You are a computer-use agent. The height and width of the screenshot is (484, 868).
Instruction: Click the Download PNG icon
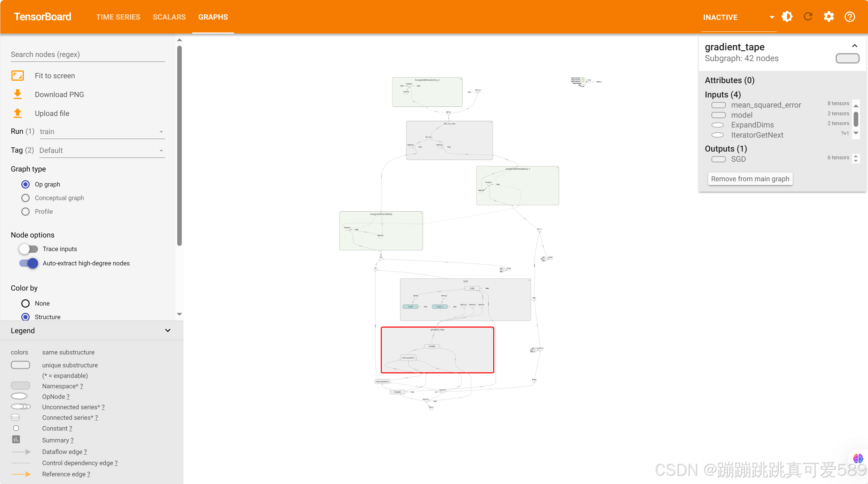click(x=17, y=94)
